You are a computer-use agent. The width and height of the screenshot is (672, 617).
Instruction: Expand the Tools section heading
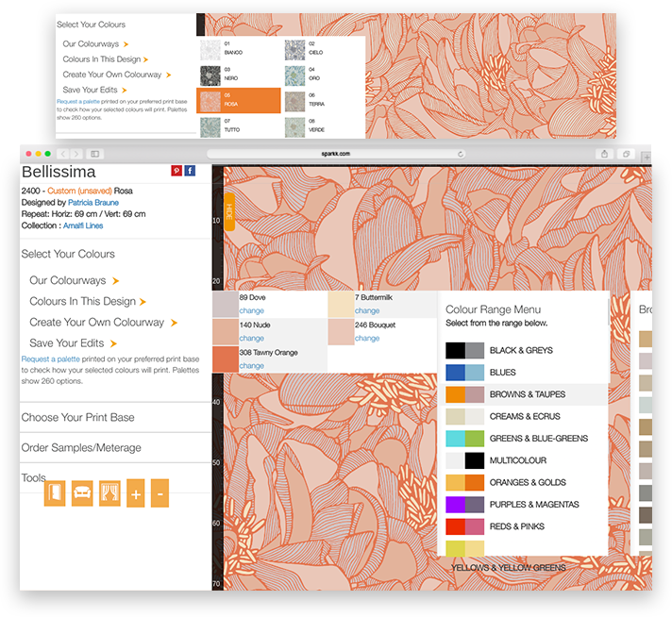pyautogui.click(x=33, y=478)
